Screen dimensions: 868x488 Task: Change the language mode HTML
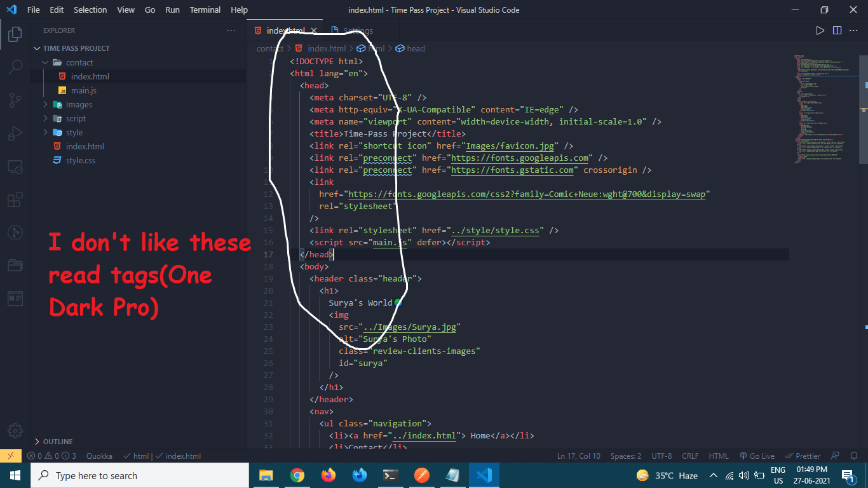pos(719,456)
